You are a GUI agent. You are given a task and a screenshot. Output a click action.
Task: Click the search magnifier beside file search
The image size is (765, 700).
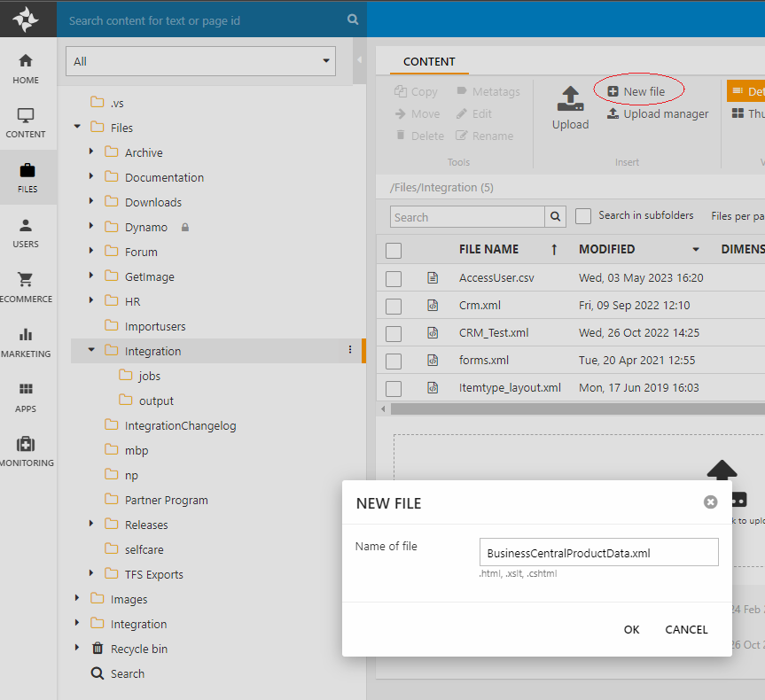[556, 217]
